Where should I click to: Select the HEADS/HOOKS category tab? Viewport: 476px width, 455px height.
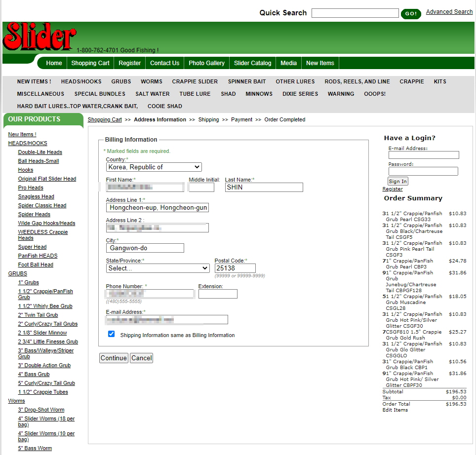pos(81,81)
